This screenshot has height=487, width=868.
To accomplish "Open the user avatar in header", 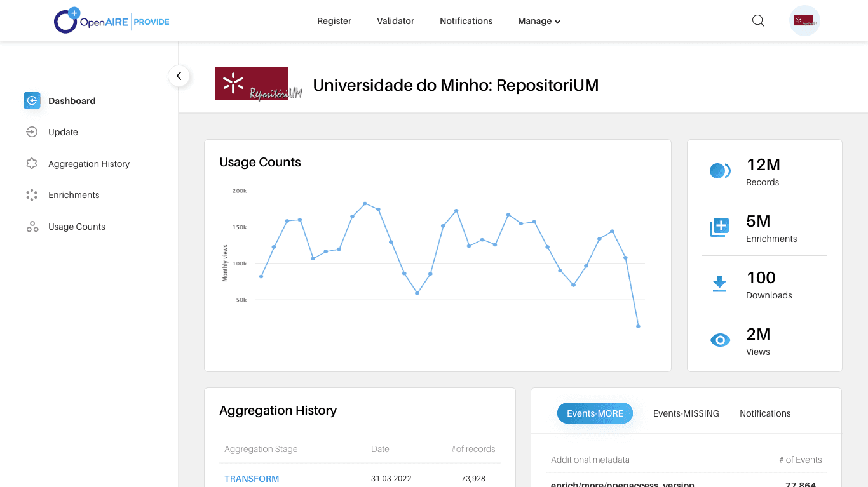I will coord(804,21).
